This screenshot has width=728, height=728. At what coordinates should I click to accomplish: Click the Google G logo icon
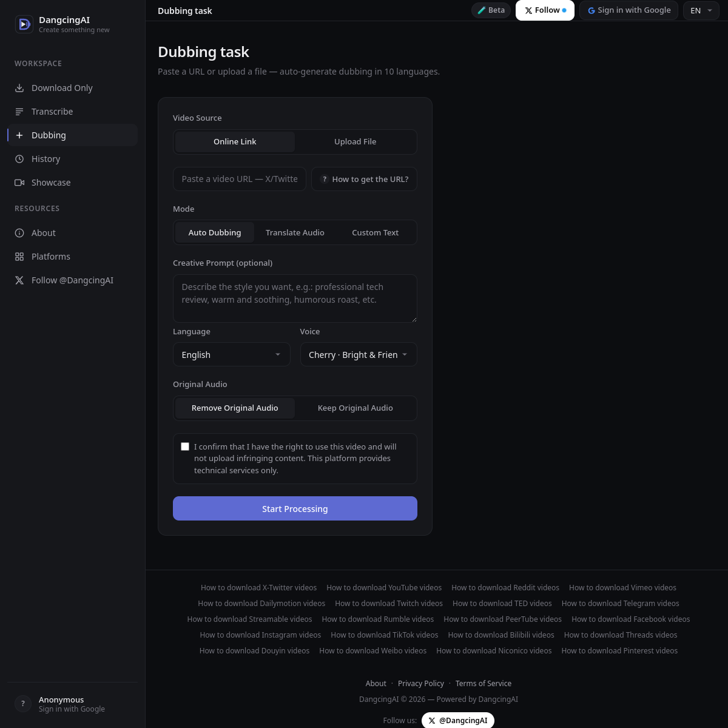591,10
